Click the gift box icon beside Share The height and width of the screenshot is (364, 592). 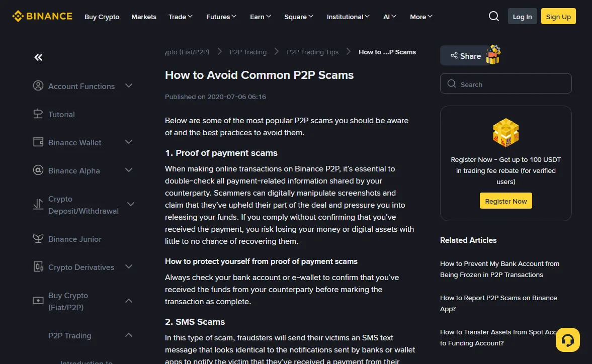coord(493,55)
